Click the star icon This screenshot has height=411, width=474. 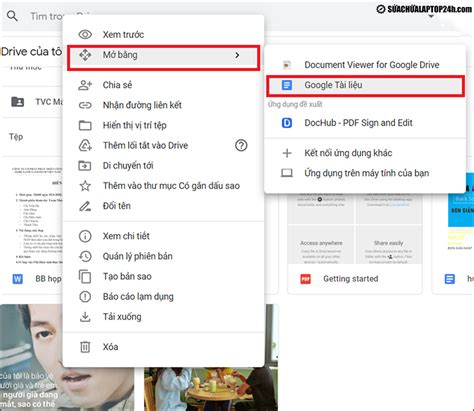(85, 186)
